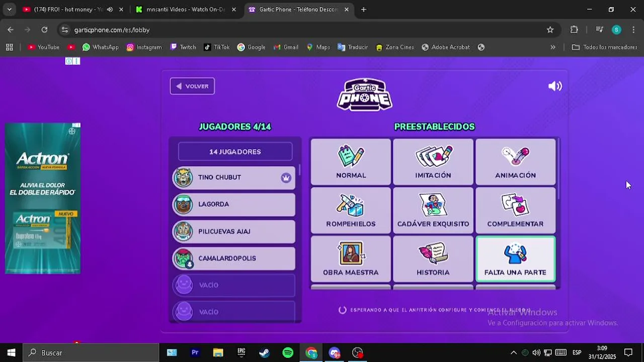View site information icon in address bar
The width and height of the screenshot is (644, 362).
point(64,30)
